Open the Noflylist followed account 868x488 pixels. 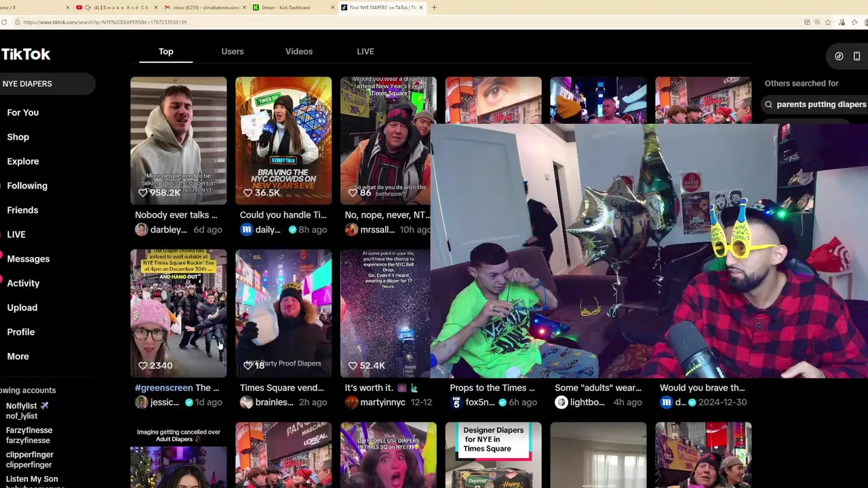27,411
